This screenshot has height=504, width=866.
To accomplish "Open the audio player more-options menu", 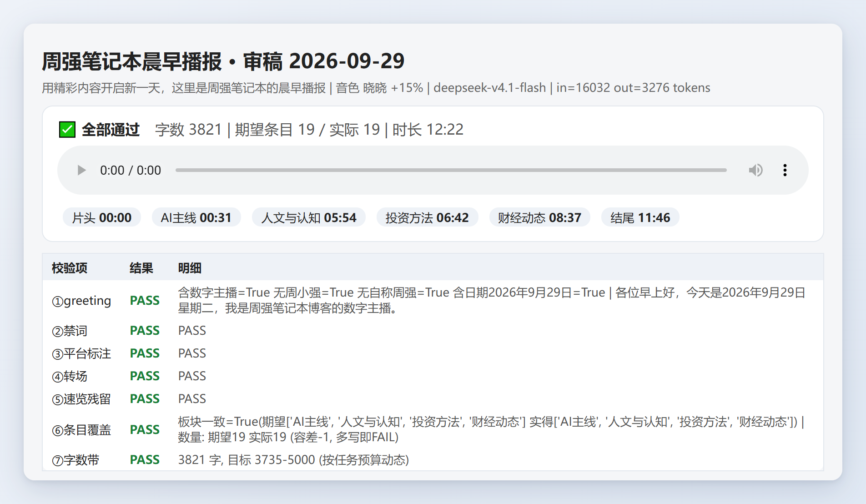I will pos(785,170).
